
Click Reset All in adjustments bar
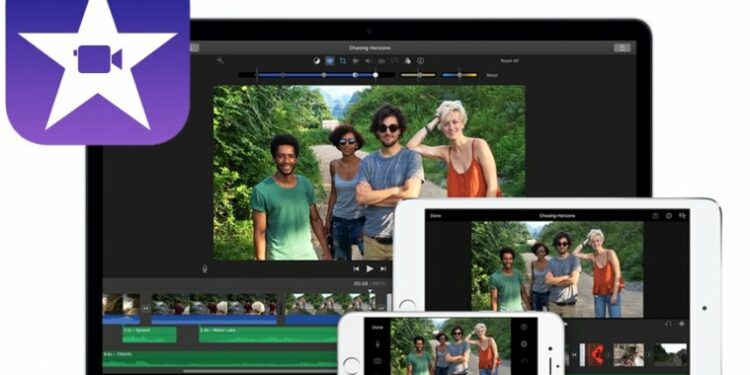pos(509,61)
